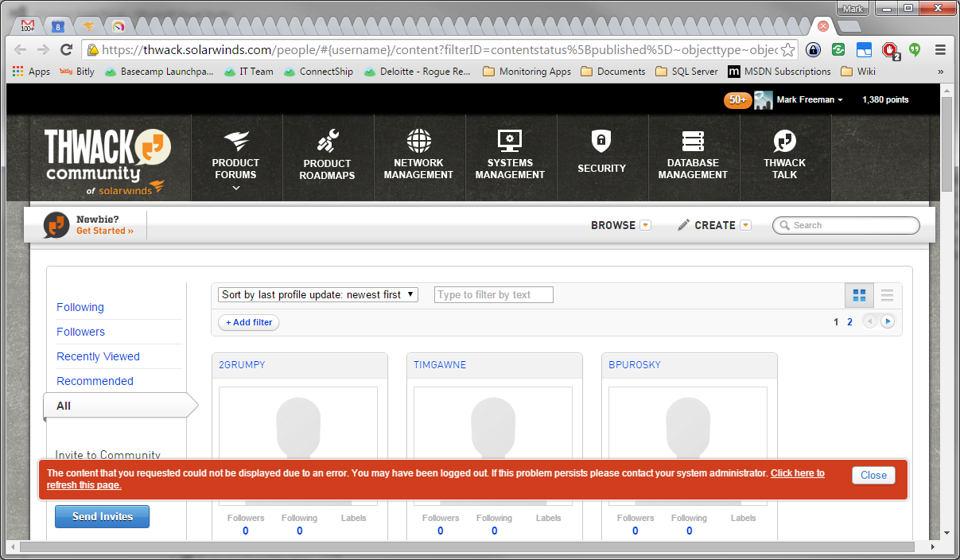Image resolution: width=960 pixels, height=560 pixels.
Task: Go to next results page arrow
Action: [888, 321]
